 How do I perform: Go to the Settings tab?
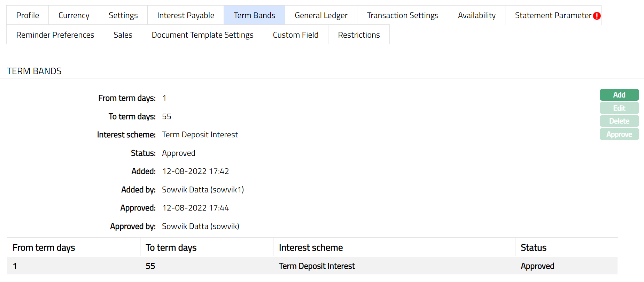point(123,15)
